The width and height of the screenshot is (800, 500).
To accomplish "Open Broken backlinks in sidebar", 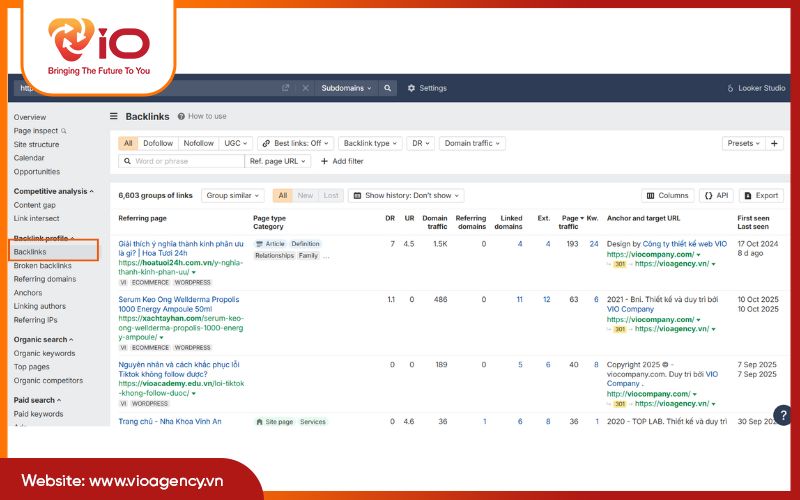I will [x=43, y=266].
